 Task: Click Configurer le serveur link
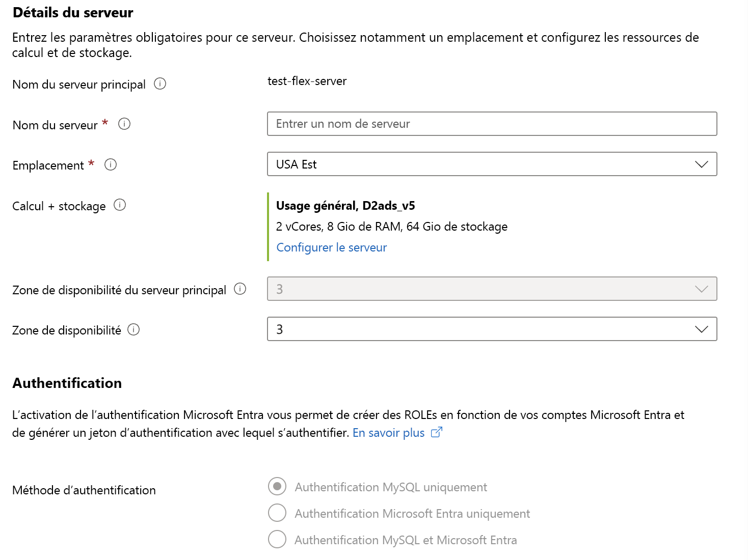point(331,247)
